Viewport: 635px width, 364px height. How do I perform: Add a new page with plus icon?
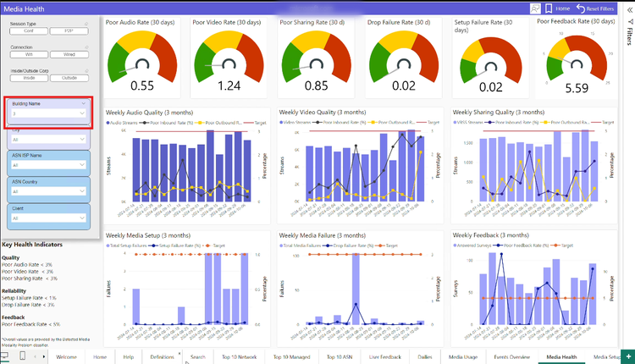coord(627,356)
